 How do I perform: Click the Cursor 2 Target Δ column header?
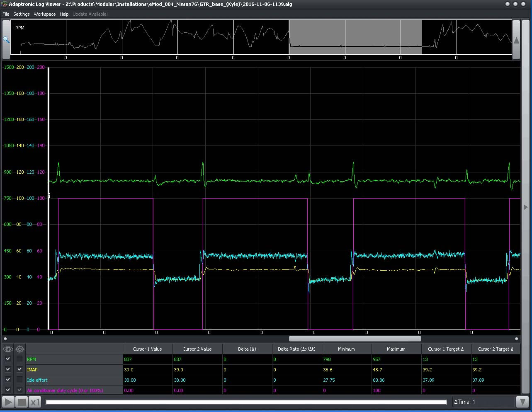click(x=496, y=349)
